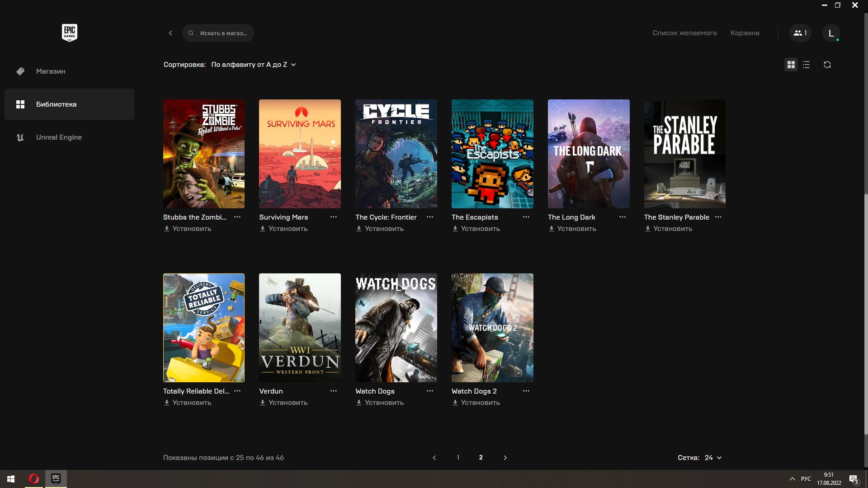
Task: Open Totally Reliable Delivery cover art
Action: point(204,328)
